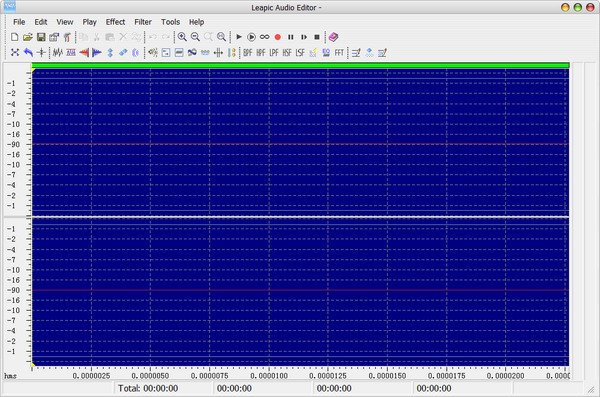Click the EQ equalizer icon before FFT

326,52
